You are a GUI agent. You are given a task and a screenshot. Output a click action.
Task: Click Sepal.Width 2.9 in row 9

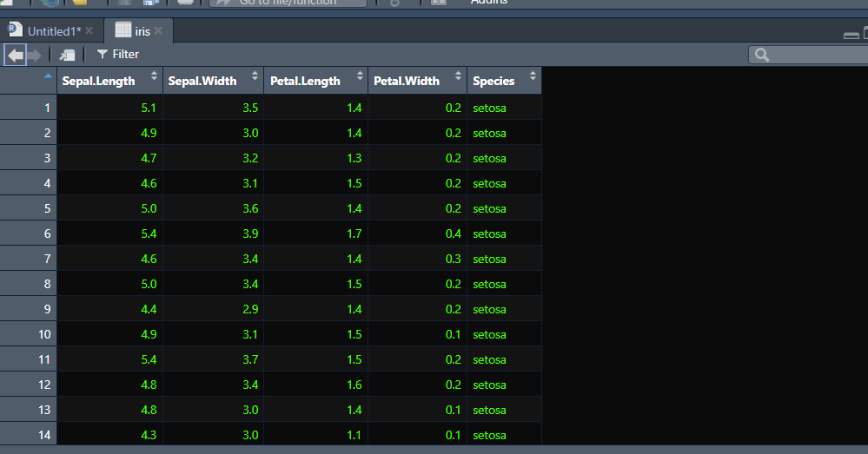pyautogui.click(x=250, y=309)
